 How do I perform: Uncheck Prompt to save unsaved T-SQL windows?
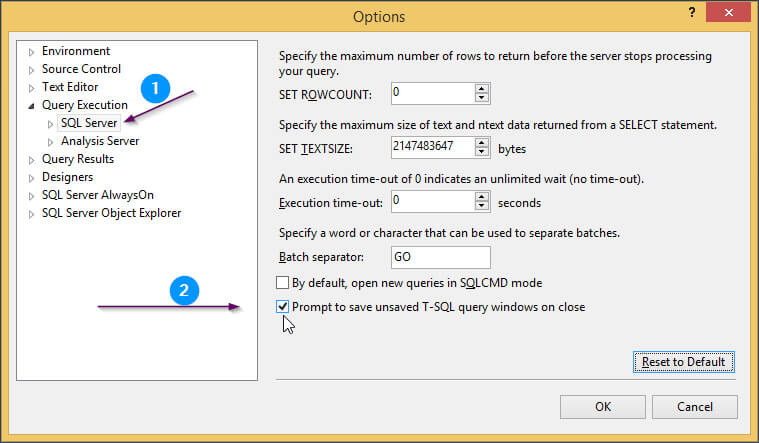tap(282, 306)
